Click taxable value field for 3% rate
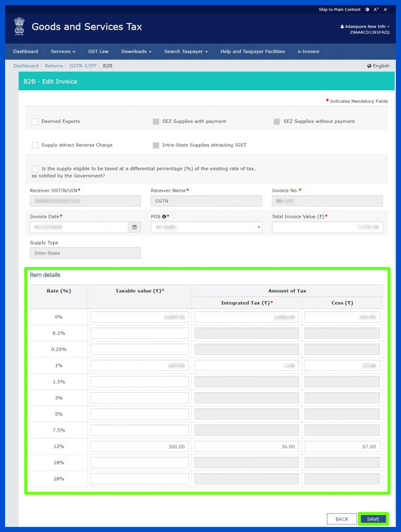The image size is (401, 532). click(140, 397)
